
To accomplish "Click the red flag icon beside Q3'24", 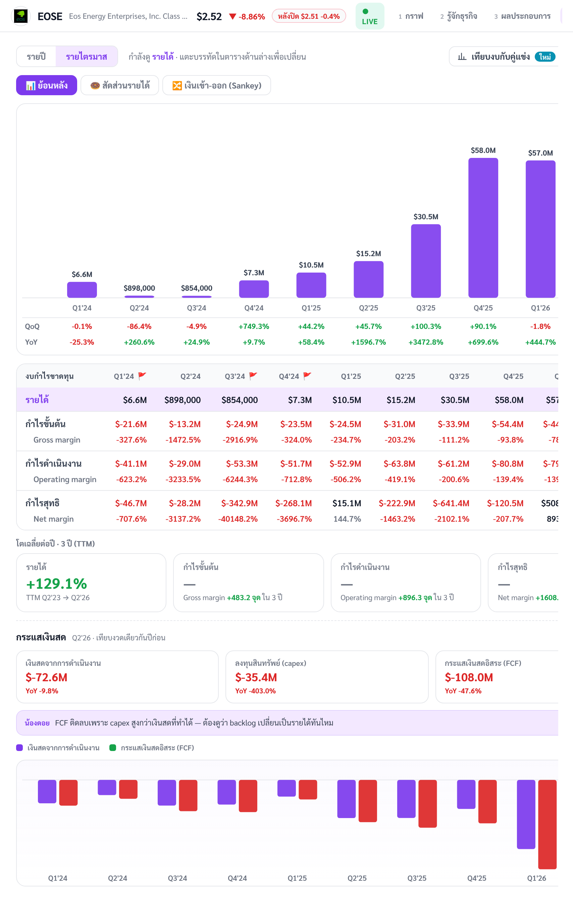I will pos(253,376).
